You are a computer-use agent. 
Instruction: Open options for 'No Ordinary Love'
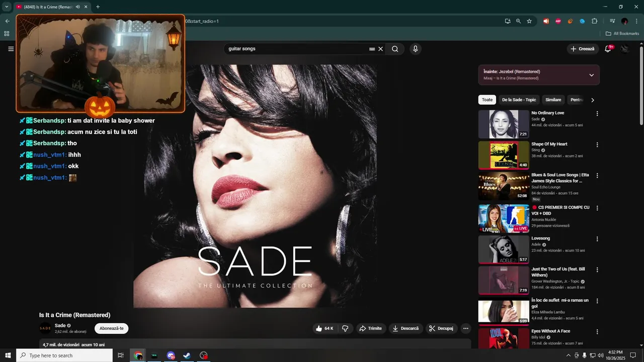pos(597,114)
